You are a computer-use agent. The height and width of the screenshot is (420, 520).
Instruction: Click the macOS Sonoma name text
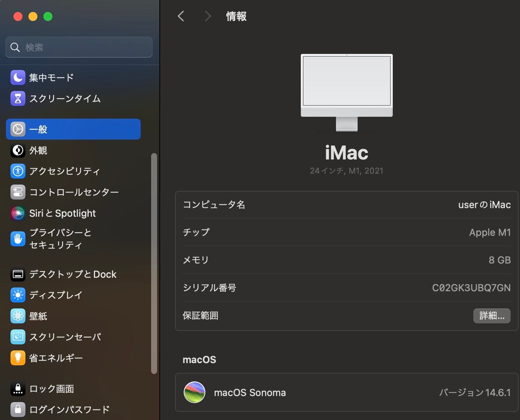click(x=250, y=393)
